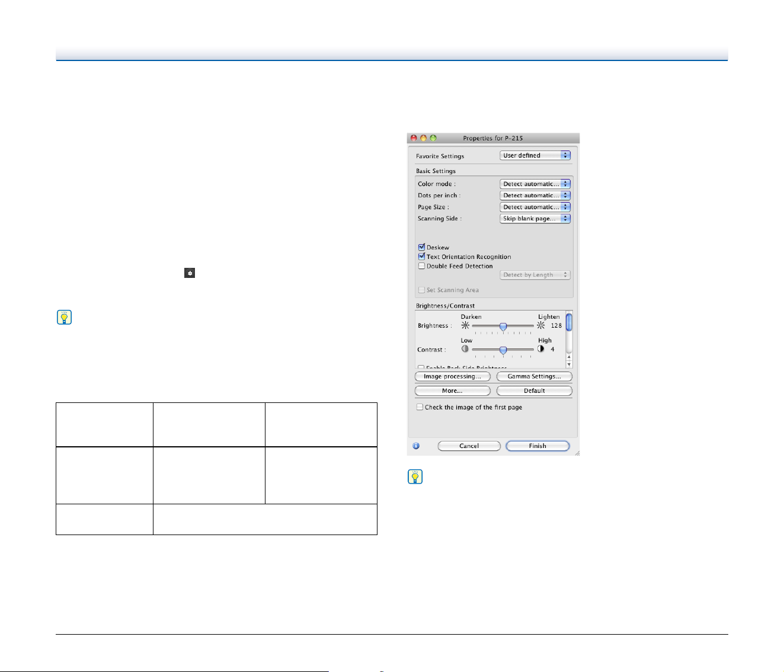The height and width of the screenshot is (672, 784).
Task: Click the blue info icon beside Cancel
Action: 416,446
